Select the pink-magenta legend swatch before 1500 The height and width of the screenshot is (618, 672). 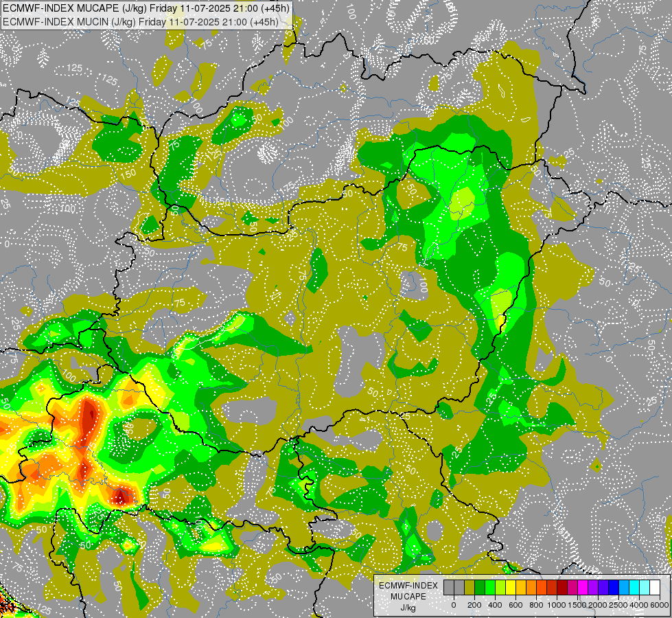[x=573, y=588]
